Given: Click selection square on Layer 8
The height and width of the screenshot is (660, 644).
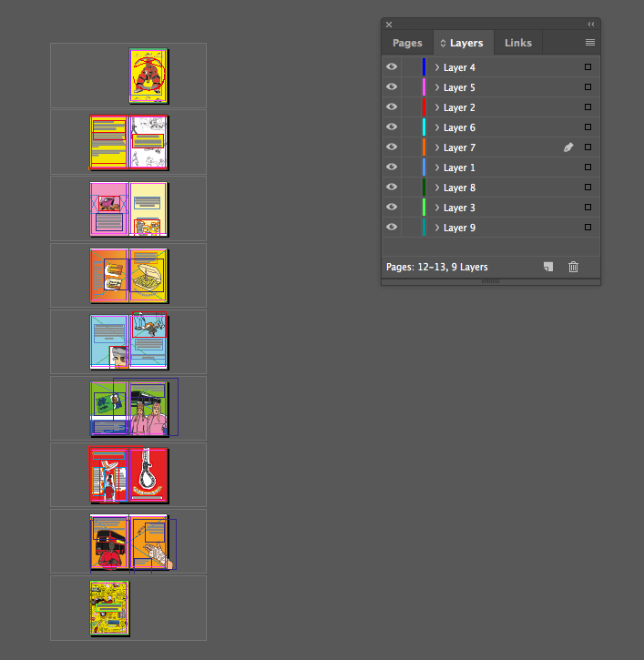Looking at the screenshot, I should pyautogui.click(x=588, y=188).
